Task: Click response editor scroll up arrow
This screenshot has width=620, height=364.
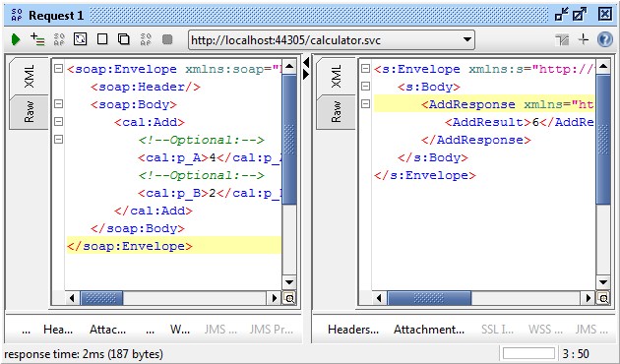Action: point(603,66)
